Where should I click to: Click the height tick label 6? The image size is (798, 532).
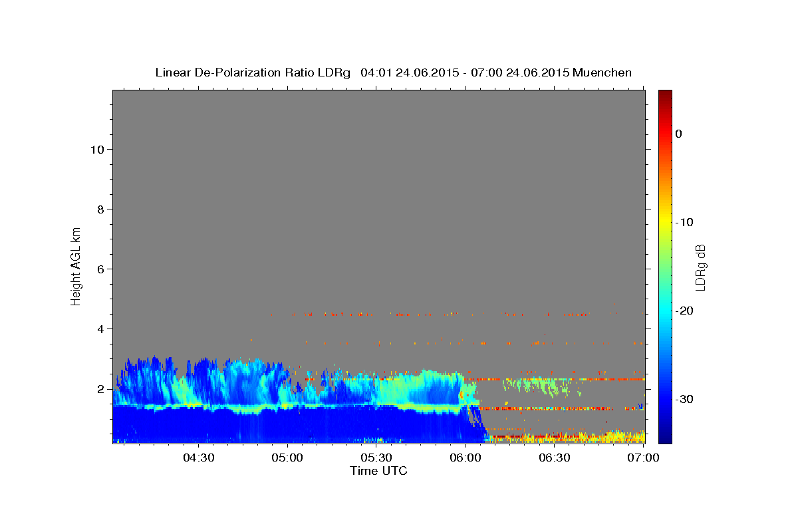[101, 269]
